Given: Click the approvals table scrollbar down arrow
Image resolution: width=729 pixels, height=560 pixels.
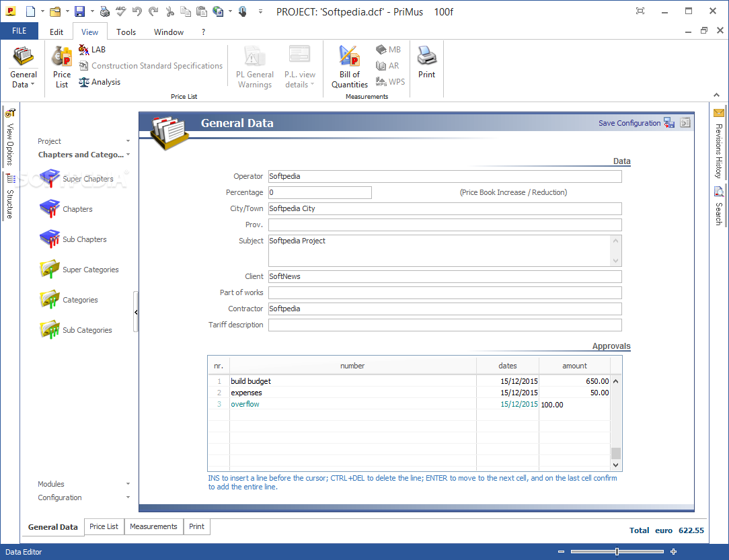Looking at the screenshot, I should tap(616, 465).
